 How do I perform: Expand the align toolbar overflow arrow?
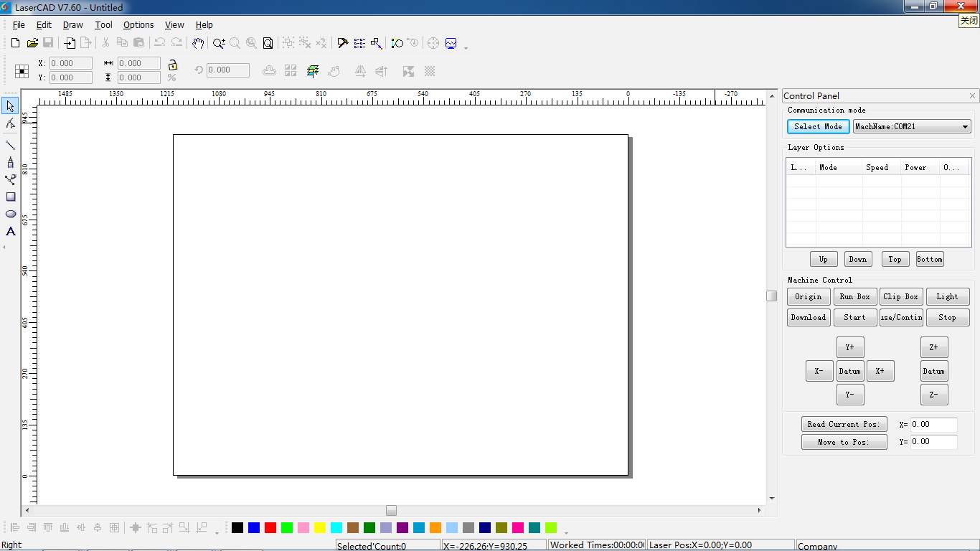click(217, 532)
